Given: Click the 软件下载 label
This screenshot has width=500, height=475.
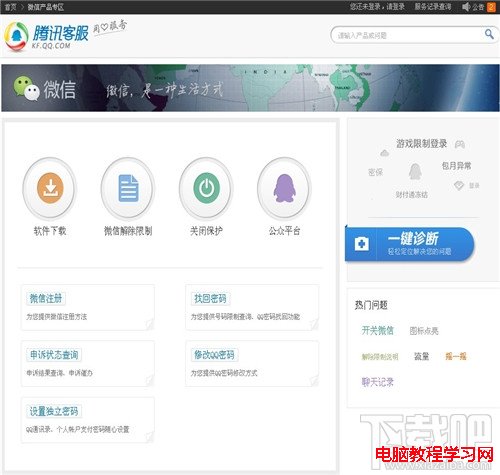Looking at the screenshot, I should pos(50,231).
